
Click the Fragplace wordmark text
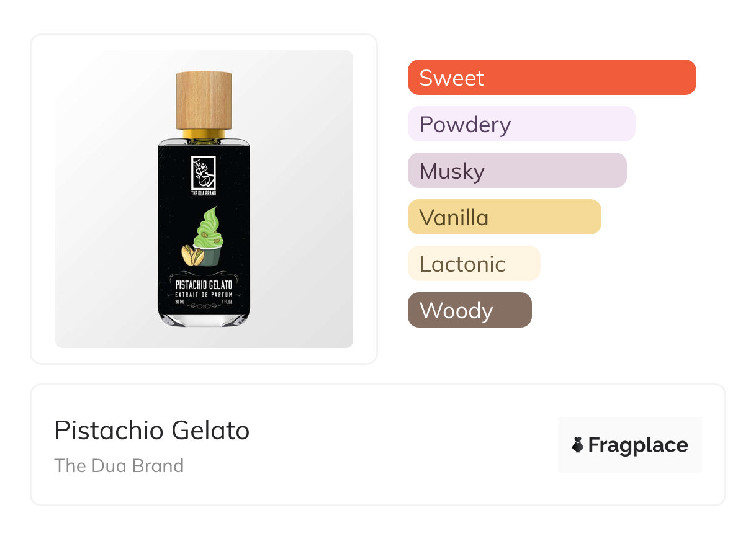638,445
